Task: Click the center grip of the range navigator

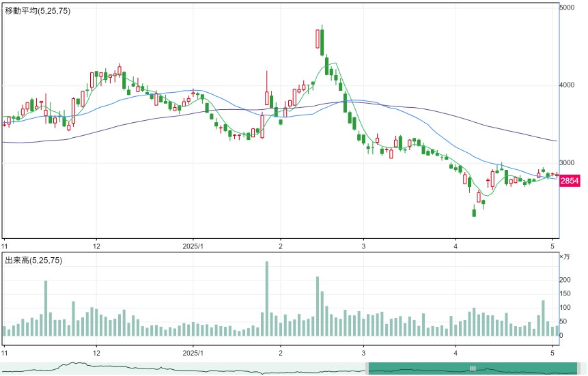Action: click(473, 368)
